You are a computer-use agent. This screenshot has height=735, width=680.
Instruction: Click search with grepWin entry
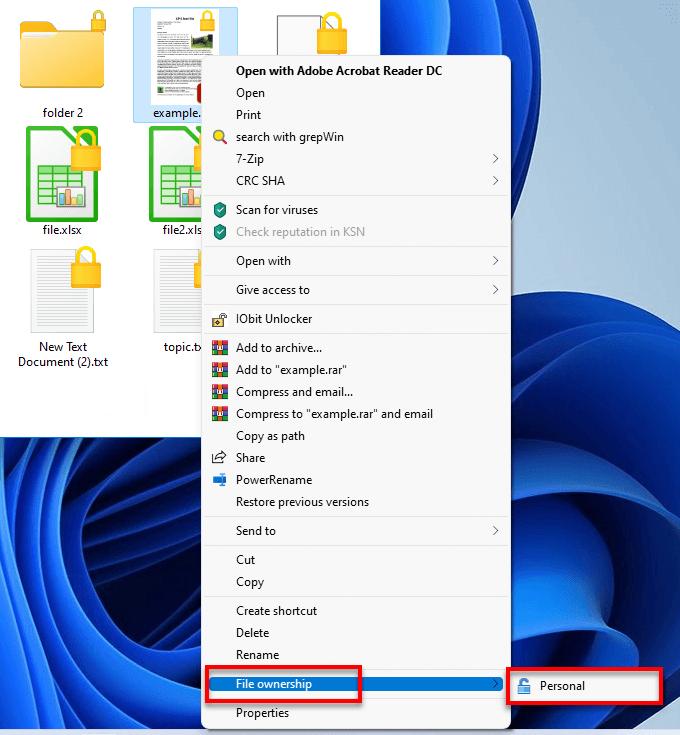289,137
